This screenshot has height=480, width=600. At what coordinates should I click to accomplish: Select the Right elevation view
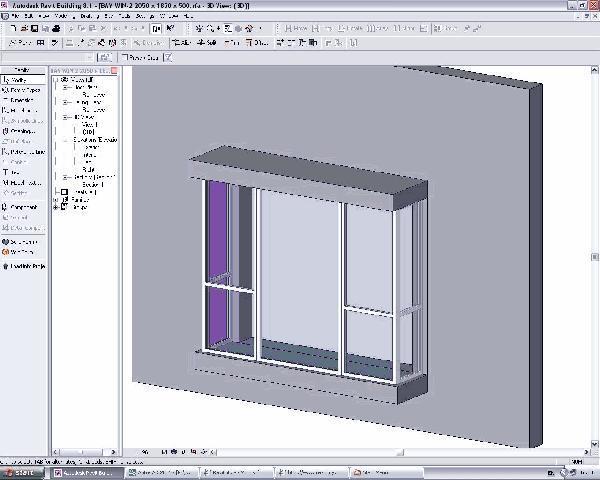coord(88,170)
